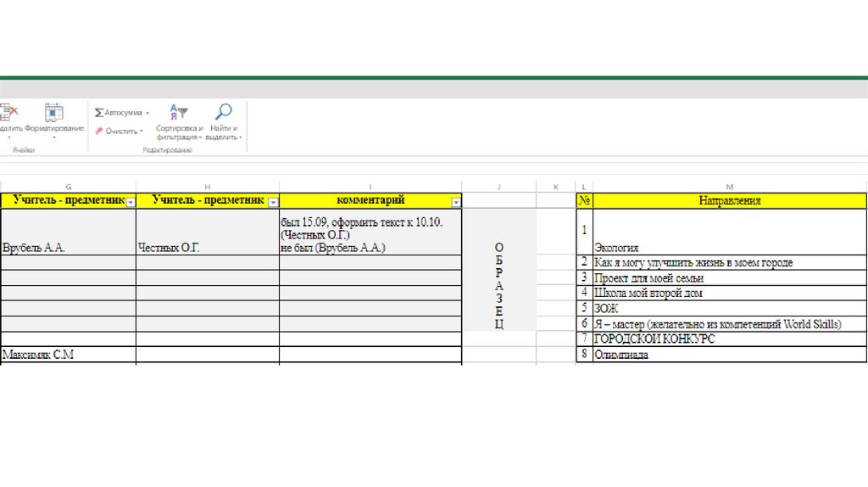The height and width of the screenshot is (487, 868).
Task: Select column G header
Action: tap(68, 186)
